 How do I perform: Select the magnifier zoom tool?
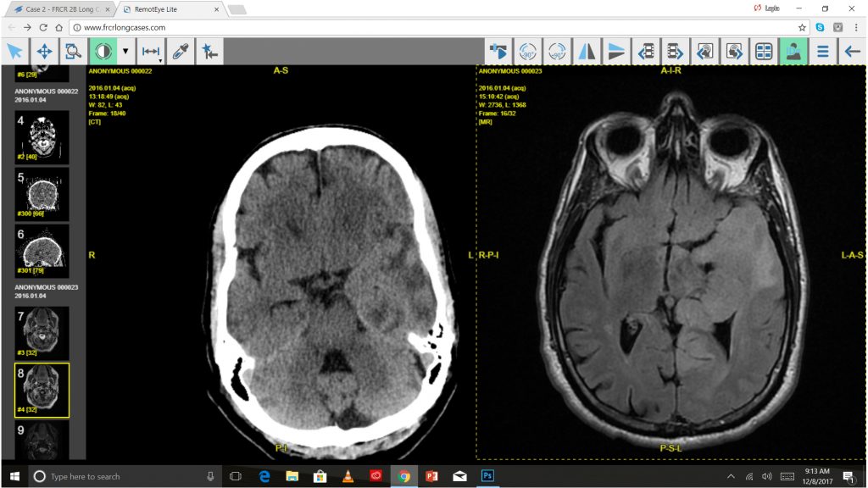pyautogui.click(x=73, y=52)
